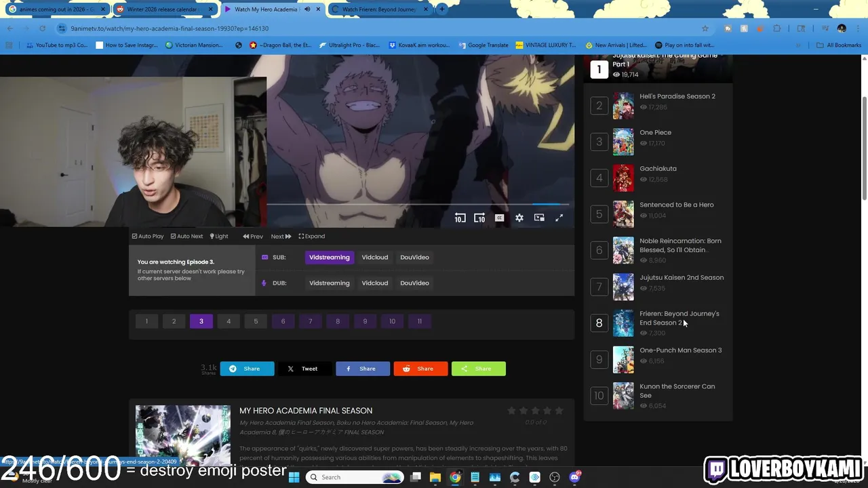868x488 pixels.
Task: Toggle Light mode option
Action: (x=219, y=237)
